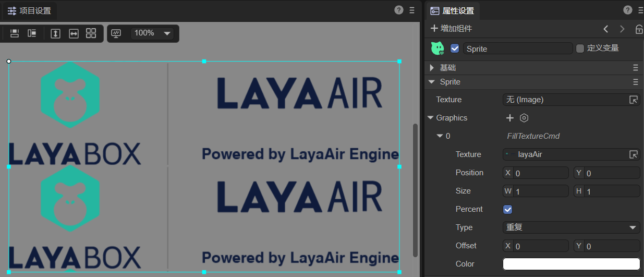This screenshot has height=277, width=644.
Task: Click the Position Y value field
Action: click(613, 173)
